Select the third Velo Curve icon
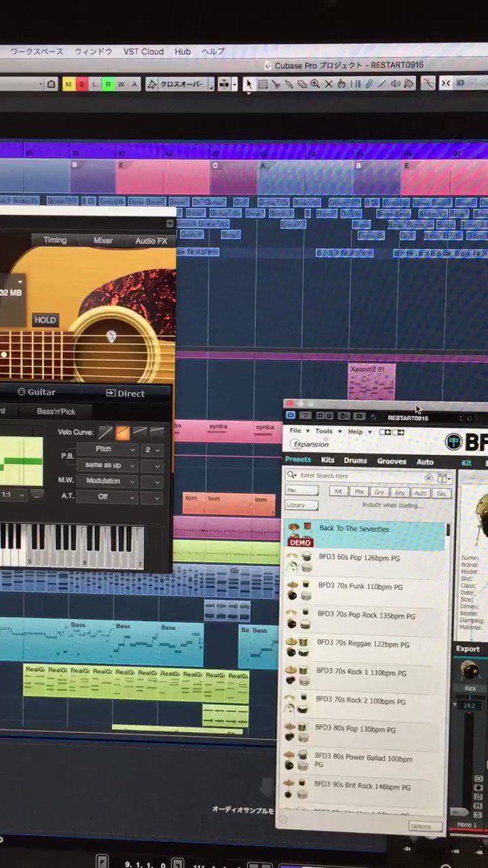This screenshot has height=868, width=488. click(x=140, y=432)
